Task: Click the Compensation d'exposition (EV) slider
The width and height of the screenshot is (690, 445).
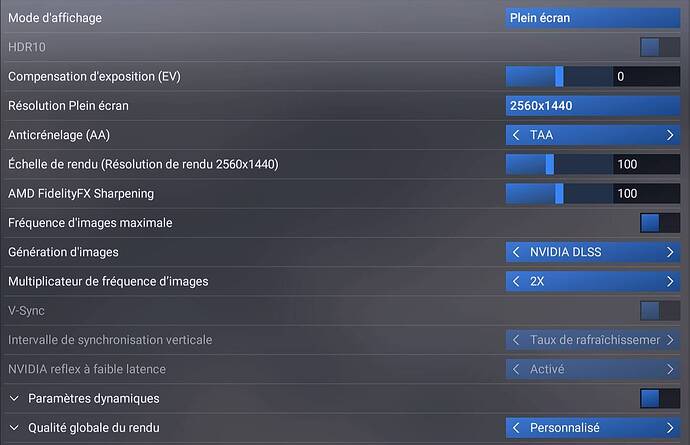Action: [x=559, y=76]
